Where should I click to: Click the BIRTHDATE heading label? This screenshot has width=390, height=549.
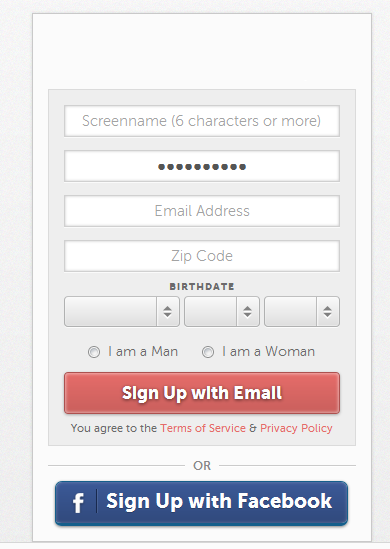[x=202, y=286]
